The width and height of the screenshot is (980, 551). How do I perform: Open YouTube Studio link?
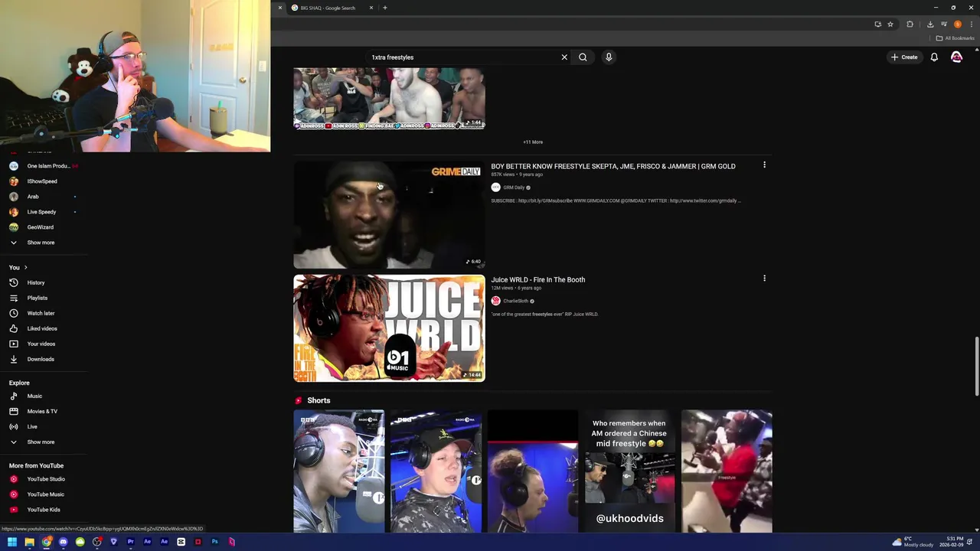coord(44,479)
